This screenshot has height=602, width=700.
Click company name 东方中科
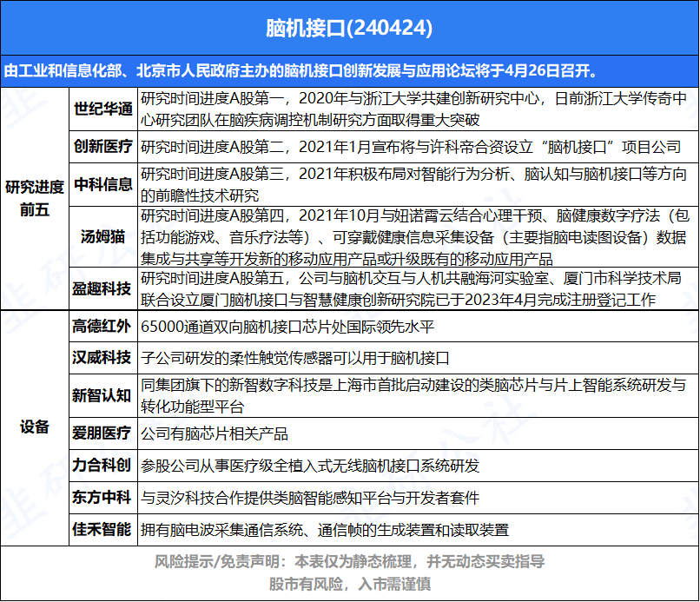click(102, 497)
